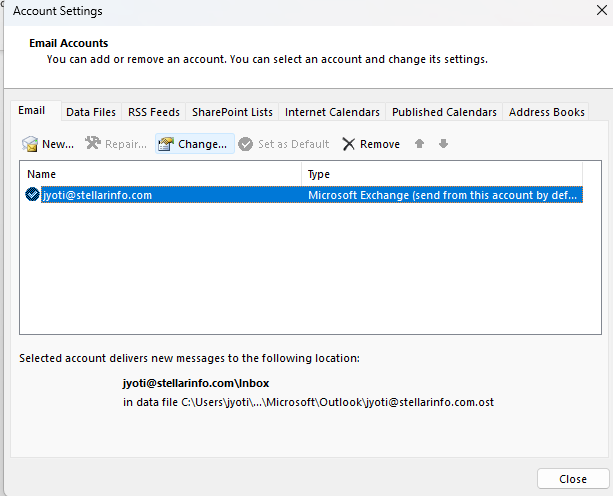Click the move up arrow icon
This screenshot has height=496, width=613.
[x=419, y=144]
